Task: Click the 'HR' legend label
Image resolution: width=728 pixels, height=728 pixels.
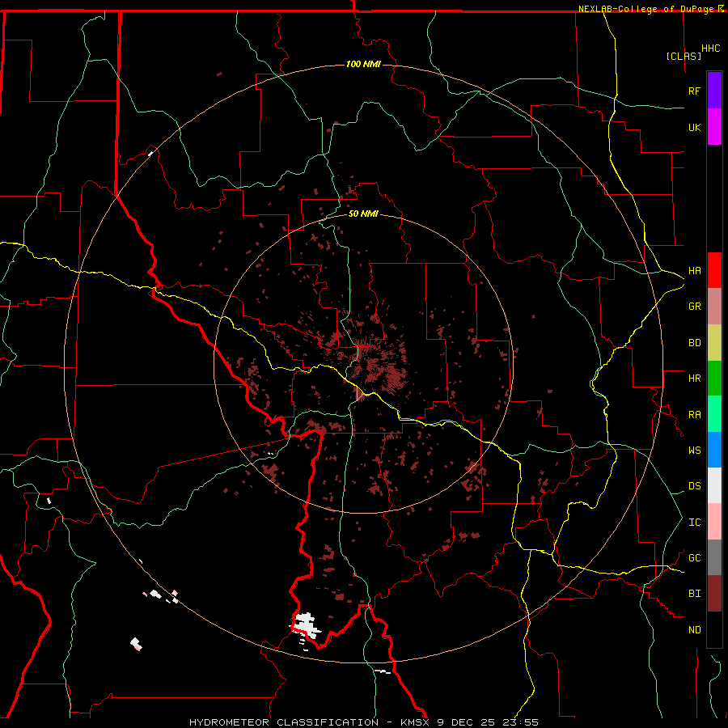Action: [x=695, y=379]
